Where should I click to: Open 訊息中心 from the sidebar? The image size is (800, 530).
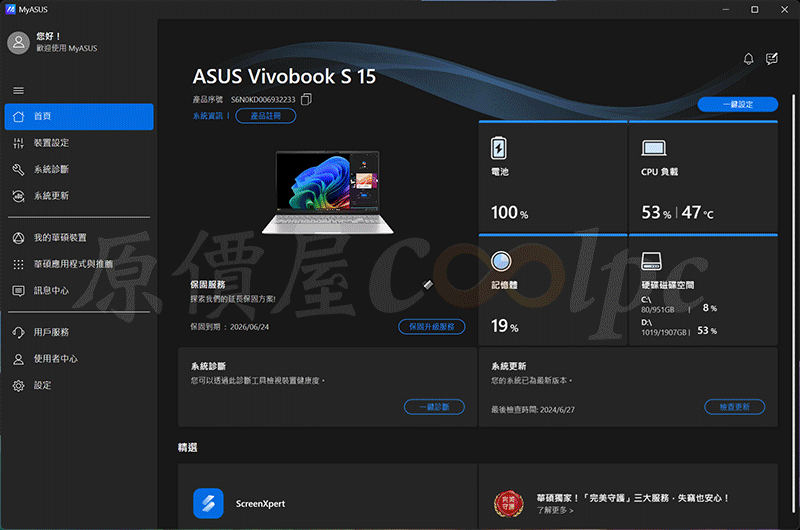click(79, 291)
